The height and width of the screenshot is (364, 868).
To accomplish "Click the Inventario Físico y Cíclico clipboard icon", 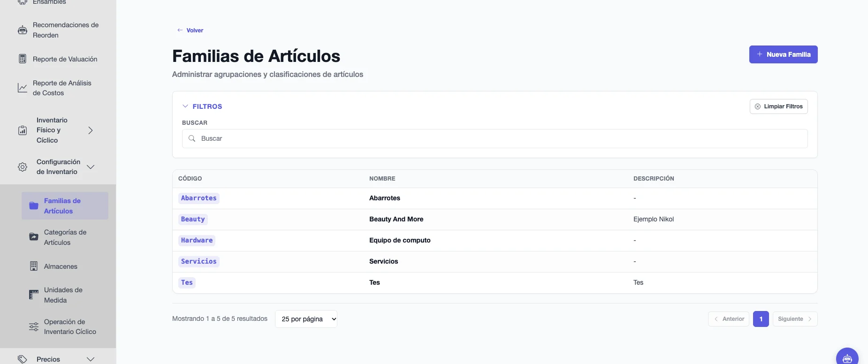I will [x=23, y=130].
